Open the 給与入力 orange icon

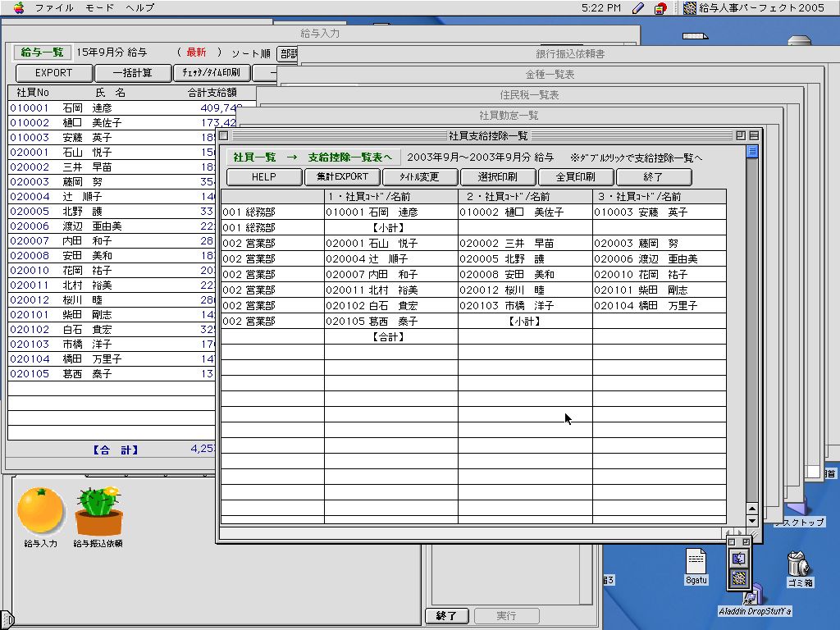point(40,511)
